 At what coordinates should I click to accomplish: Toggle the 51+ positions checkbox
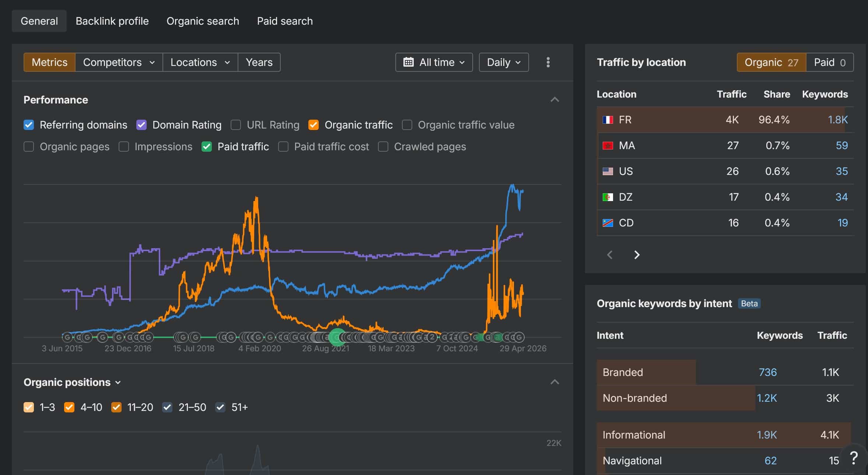coord(220,407)
